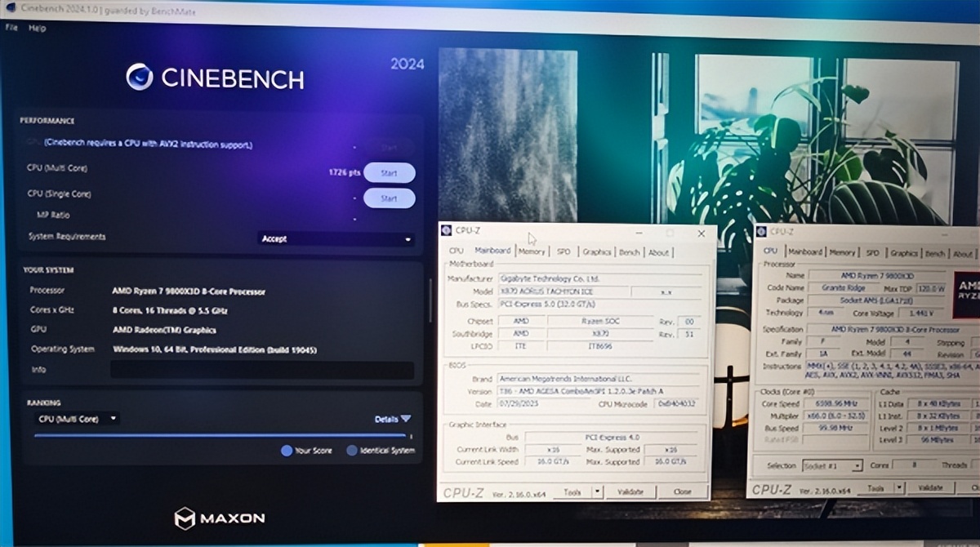Click Validate in right CPU-Z window
980x547 pixels.
pyautogui.click(x=931, y=488)
